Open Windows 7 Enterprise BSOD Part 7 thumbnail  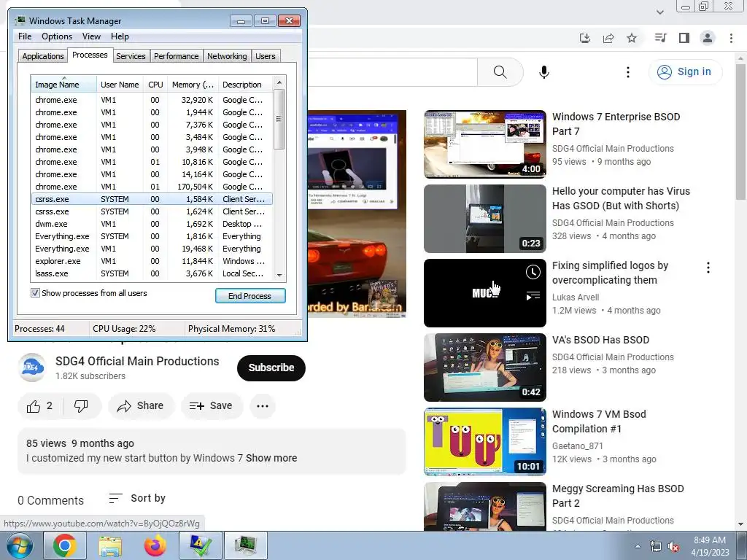pos(485,144)
